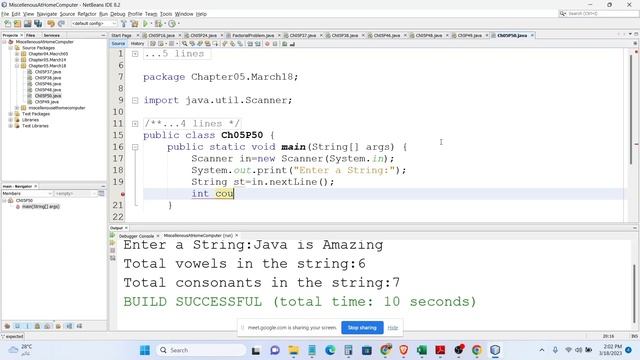The height and width of the screenshot is (360, 640).
Task: Open the Members dropdown in Navigator
Action: coord(27,193)
